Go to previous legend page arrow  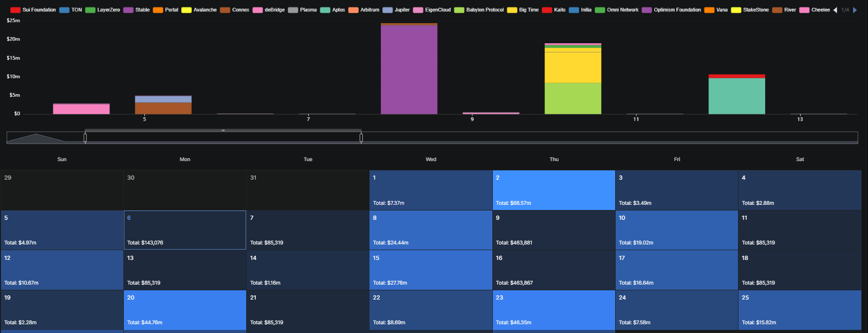pyautogui.click(x=835, y=10)
